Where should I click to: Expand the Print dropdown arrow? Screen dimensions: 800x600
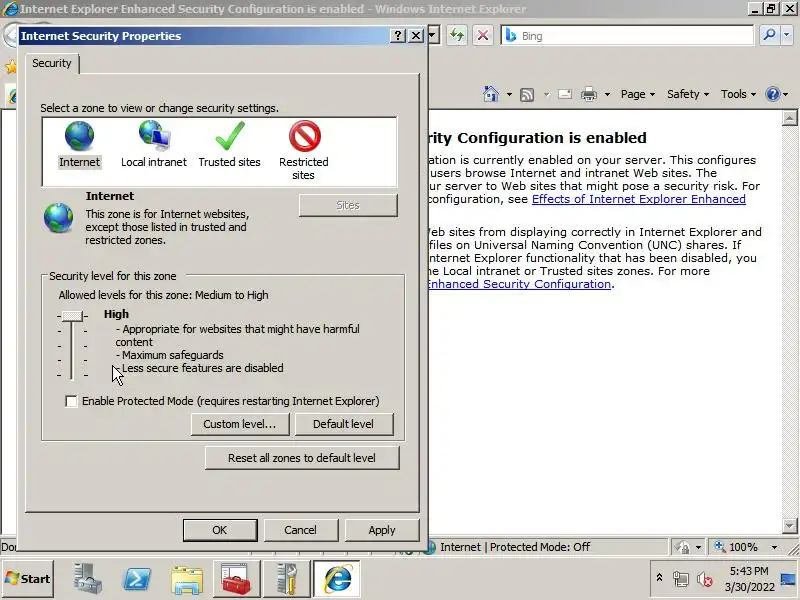[607, 94]
